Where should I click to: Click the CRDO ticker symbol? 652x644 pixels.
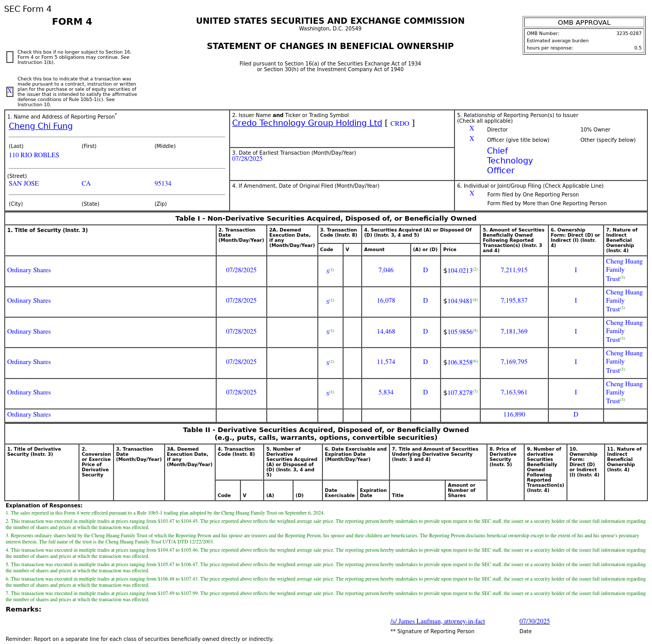coord(400,124)
